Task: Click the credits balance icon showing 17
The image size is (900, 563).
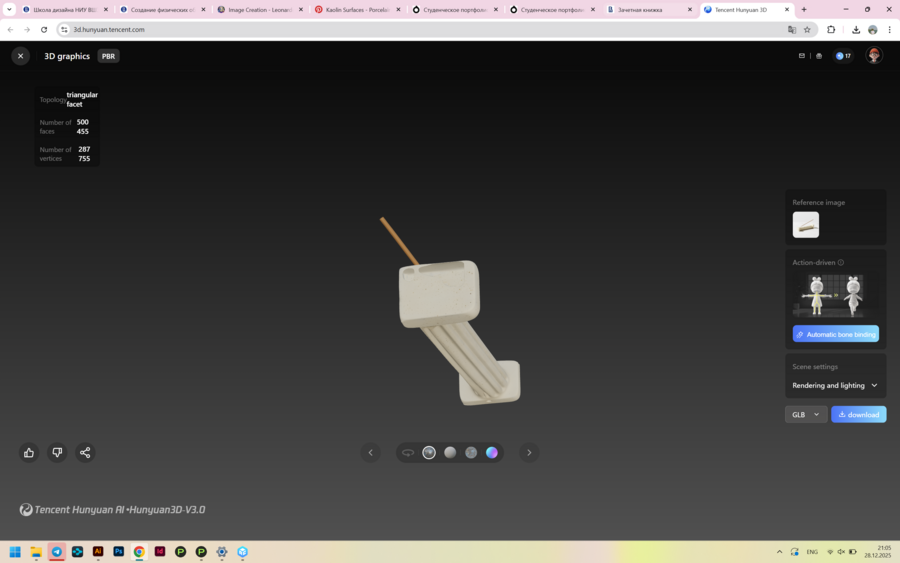Action: [x=843, y=56]
